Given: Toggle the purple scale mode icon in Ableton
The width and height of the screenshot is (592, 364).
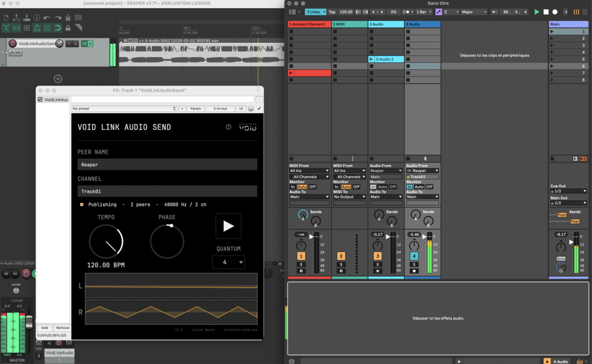Looking at the screenshot, I should tap(438, 12).
